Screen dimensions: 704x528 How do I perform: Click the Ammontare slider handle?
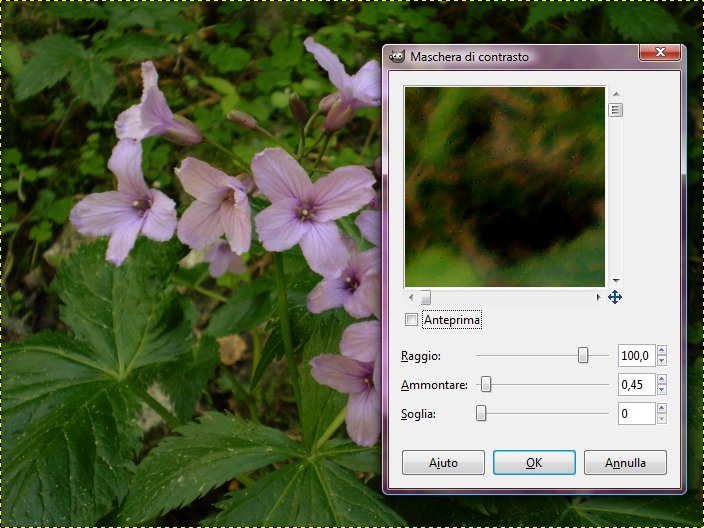coord(486,384)
